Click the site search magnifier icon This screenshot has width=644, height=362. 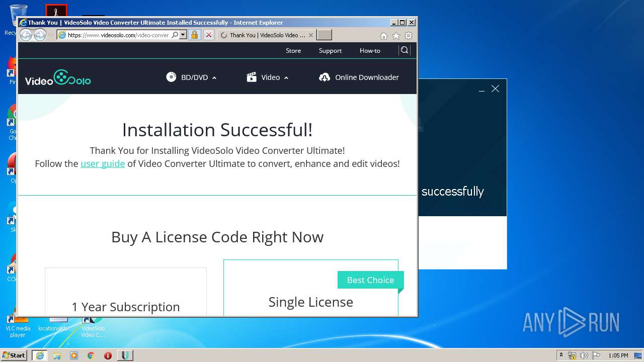tap(405, 50)
